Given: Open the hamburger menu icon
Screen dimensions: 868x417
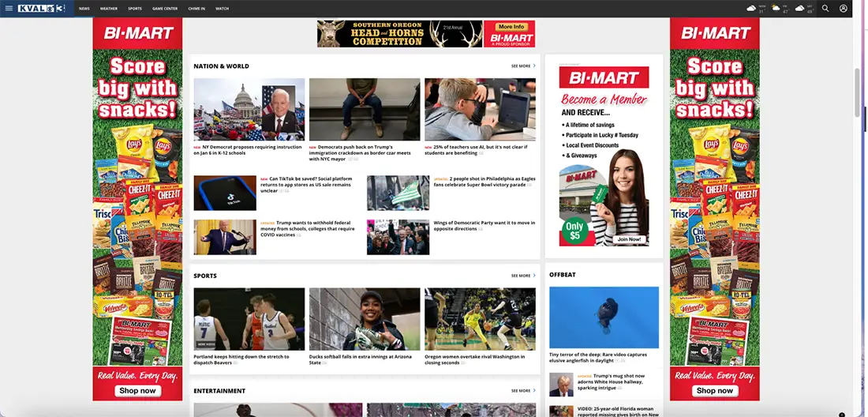Looking at the screenshot, I should (x=9, y=9).
